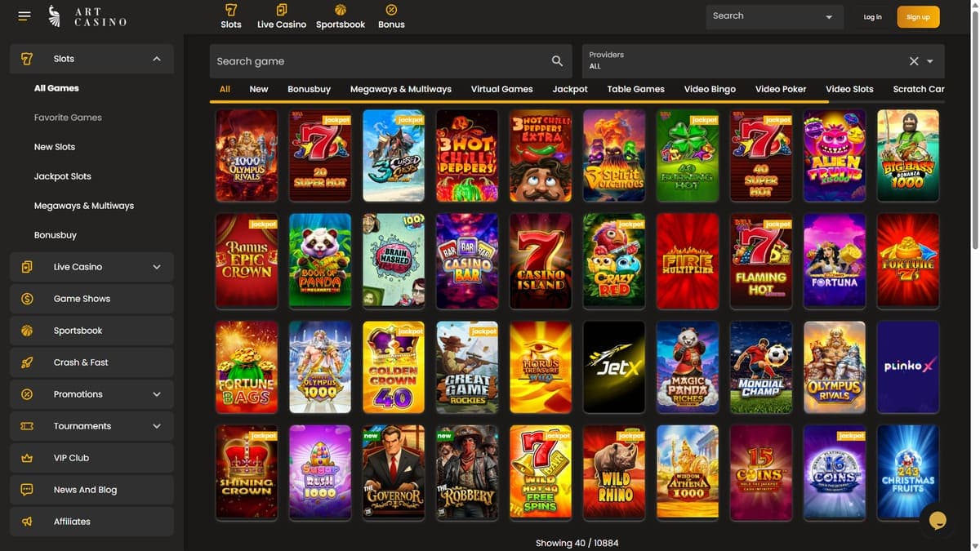Open the top Search dropdown arrow
The height and width of the screenshot is (551, 980).
829,17
